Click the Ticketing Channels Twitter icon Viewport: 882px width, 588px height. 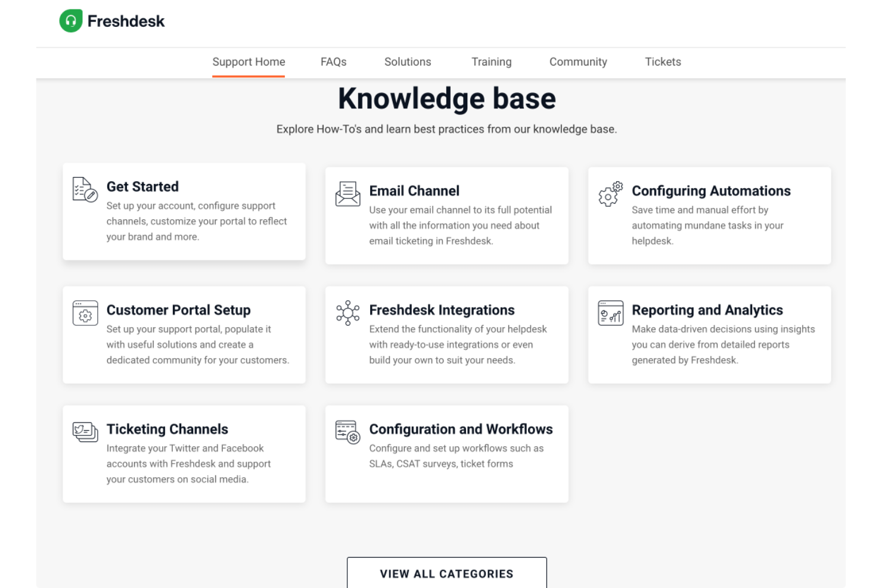(x=85, y=432)
